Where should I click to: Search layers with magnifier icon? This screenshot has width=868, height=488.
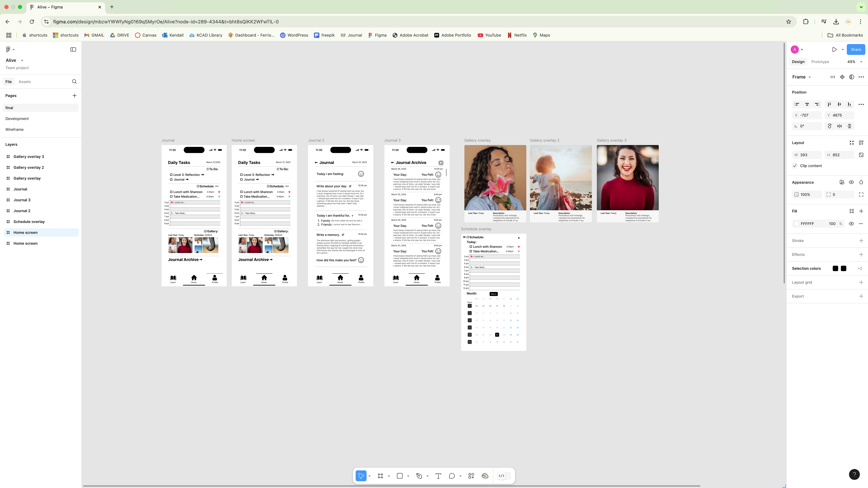click(x=74, y=82)
